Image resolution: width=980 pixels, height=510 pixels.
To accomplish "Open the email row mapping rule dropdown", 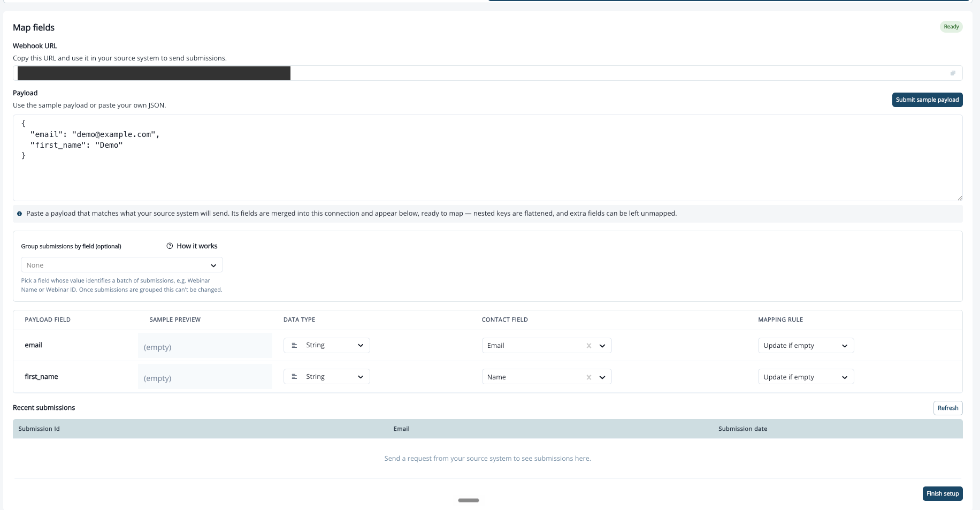I will click(806, 346).
